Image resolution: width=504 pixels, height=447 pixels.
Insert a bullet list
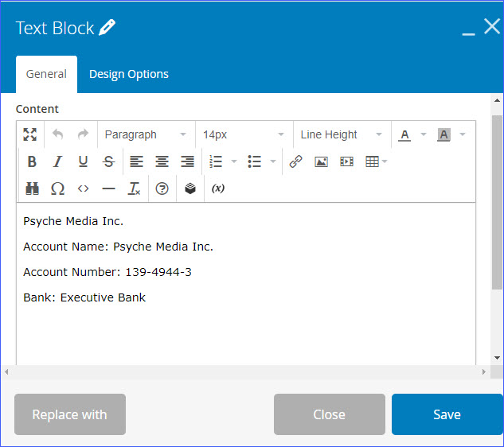click(254, 161)
